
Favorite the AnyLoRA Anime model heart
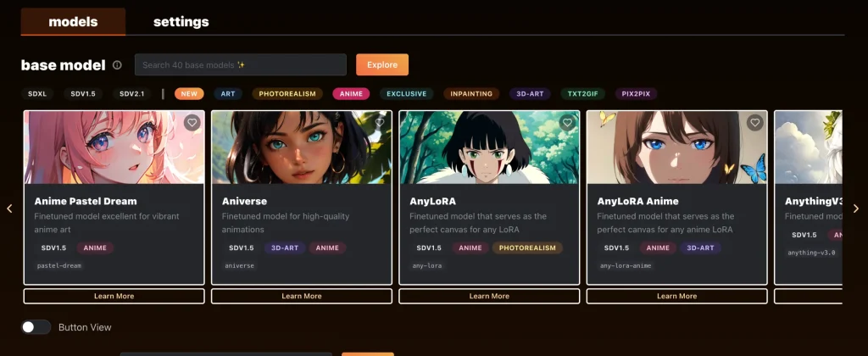click(754, 123)
